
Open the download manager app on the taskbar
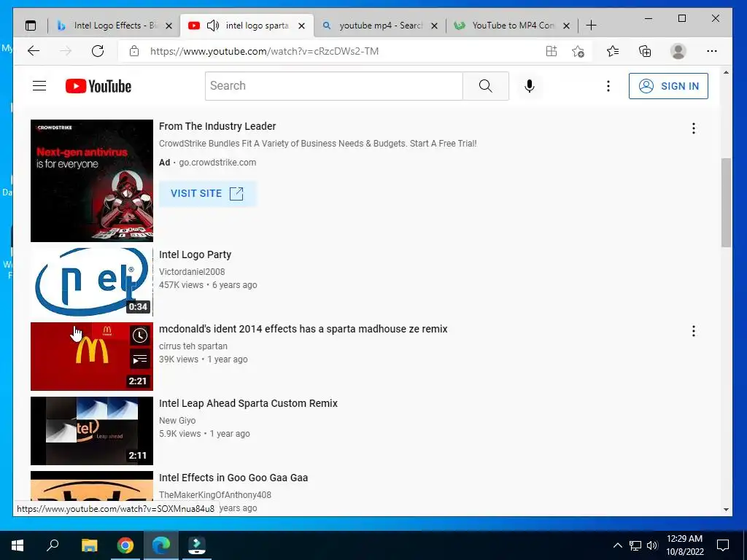(x=197, y=545)
